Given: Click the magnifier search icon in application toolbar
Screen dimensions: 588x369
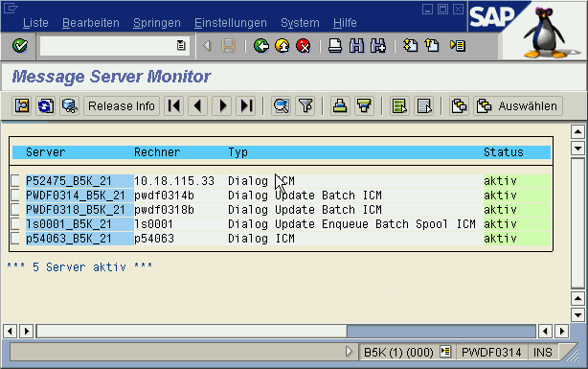Looking at the screenshot, I should [282, 105].
